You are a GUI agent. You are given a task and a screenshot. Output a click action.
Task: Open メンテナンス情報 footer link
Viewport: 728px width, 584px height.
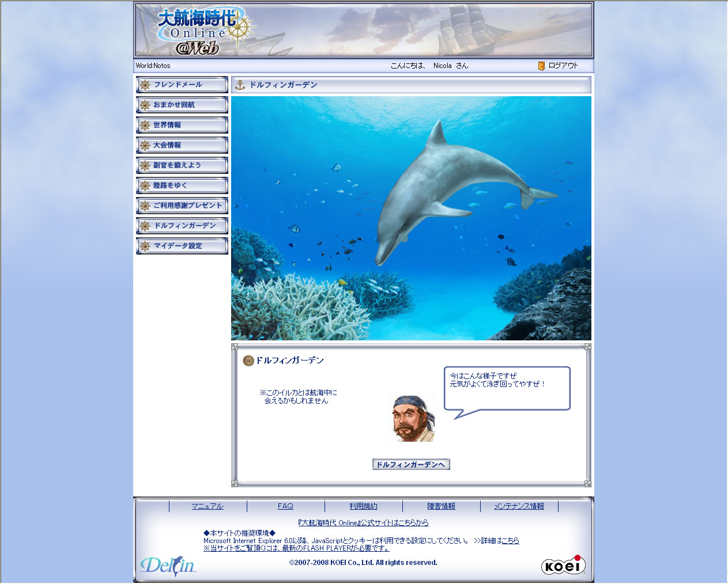(x=519, y=506)
